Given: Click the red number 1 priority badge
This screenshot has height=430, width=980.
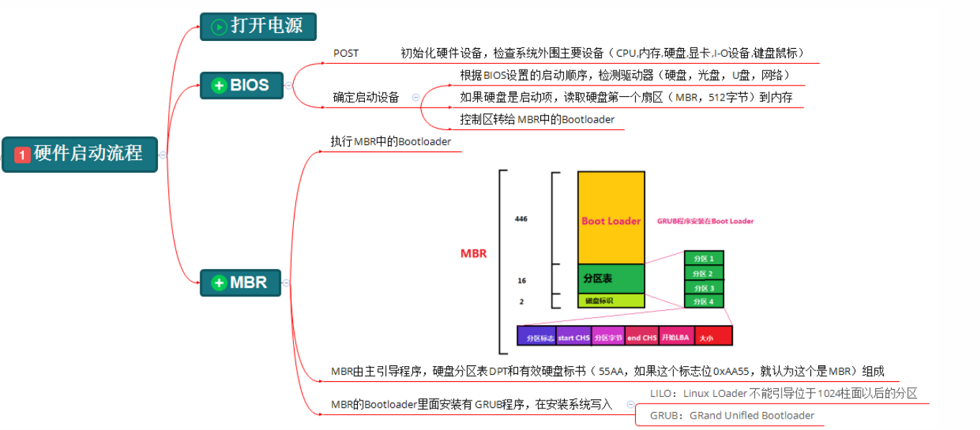Looking at the screenshot, I should [22, 154].
